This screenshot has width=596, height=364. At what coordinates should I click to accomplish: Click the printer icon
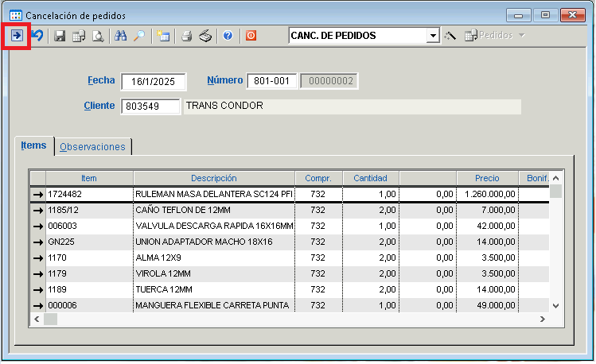point(186,36)
